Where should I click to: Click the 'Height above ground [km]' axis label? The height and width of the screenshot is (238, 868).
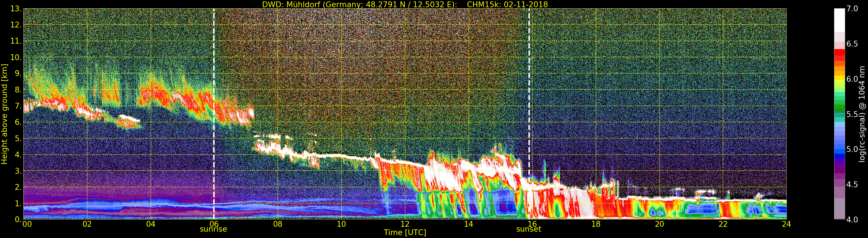[x=4, y=114]
